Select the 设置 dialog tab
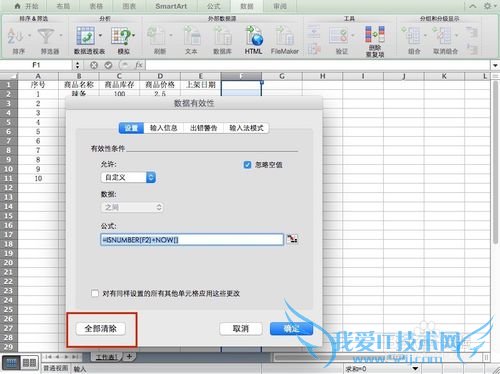Image resolution: width=500 pixels, height=374 pixels. [x=131, y=128]
